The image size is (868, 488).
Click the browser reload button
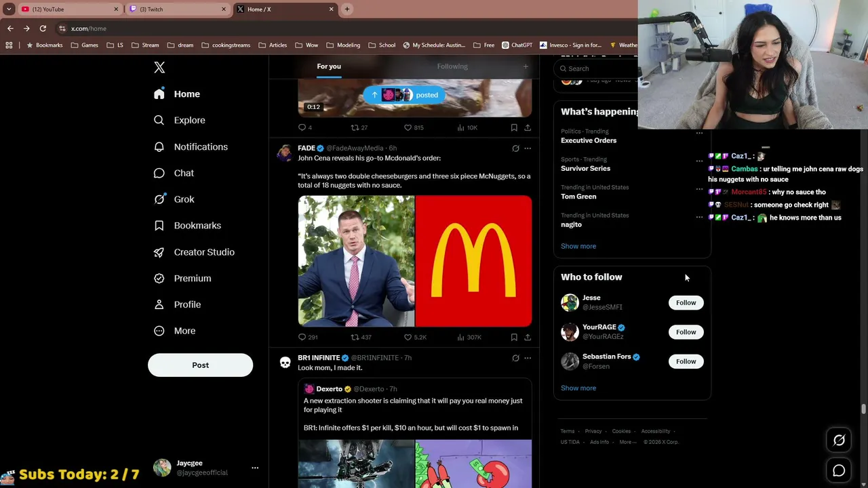coord(43,28)
